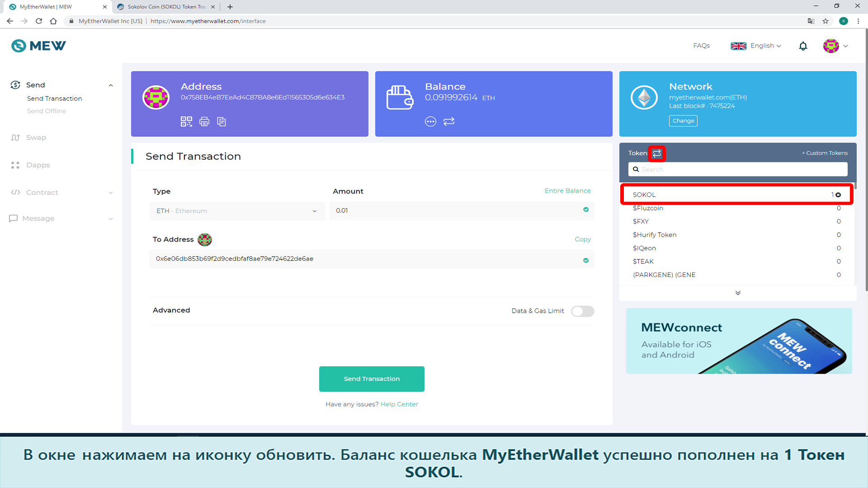Click the browser address bar

pyautogui.click(x=434, y=21)
